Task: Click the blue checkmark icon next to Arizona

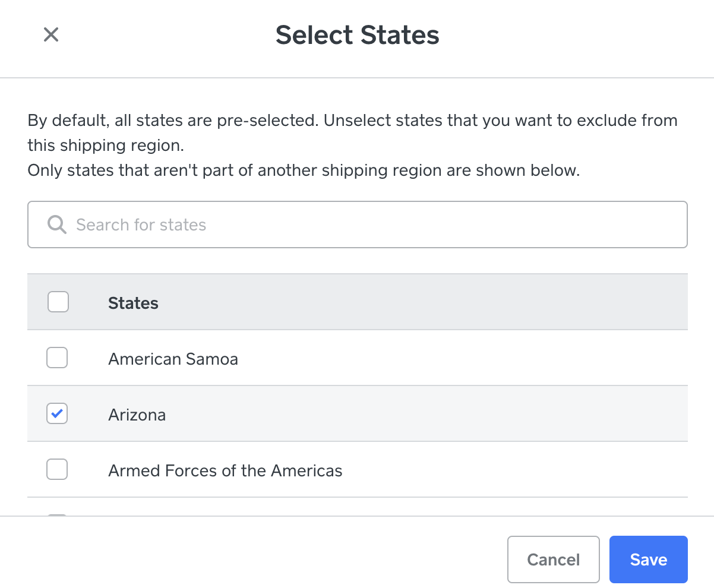Action: pos(57,414)
